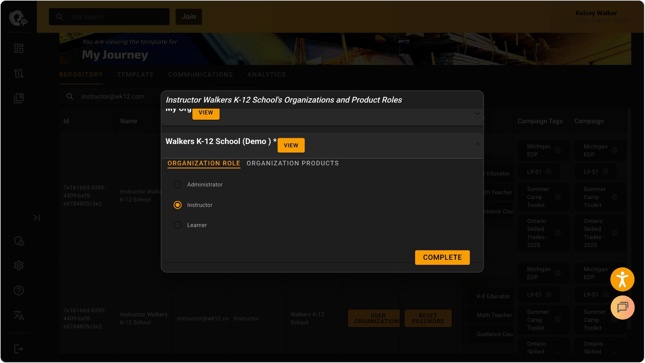Open the accessibility widget button

tap(622, 279)
